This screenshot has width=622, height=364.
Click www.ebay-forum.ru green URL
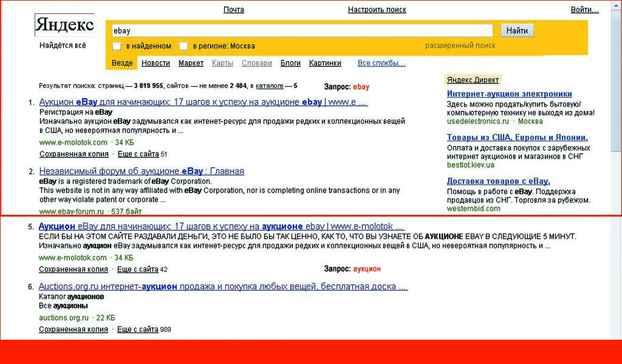pos(72,211)
